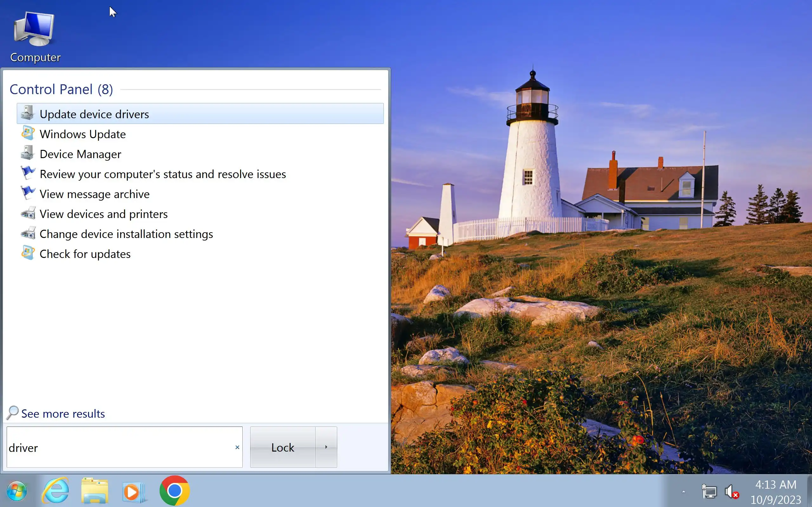Launch Windows Media Player from taskbar
Image resolution: width=812 pixels, height=507 pixels.
134,492
